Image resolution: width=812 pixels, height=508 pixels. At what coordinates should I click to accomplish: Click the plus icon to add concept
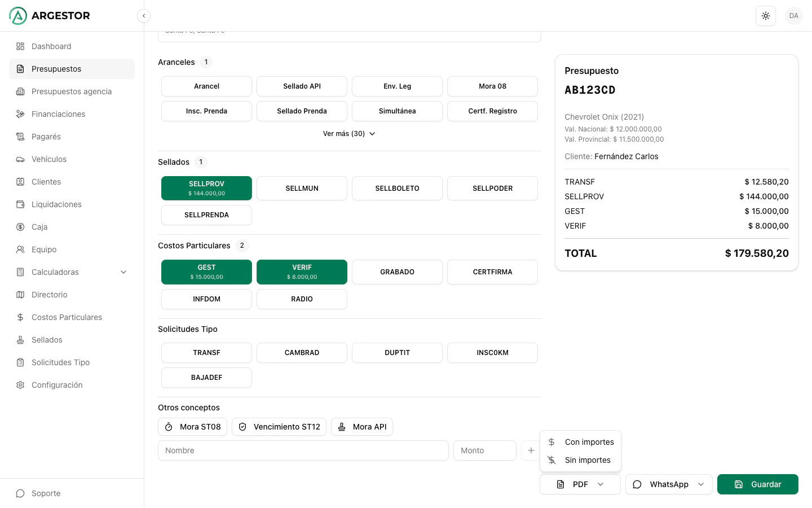point(531,450)
